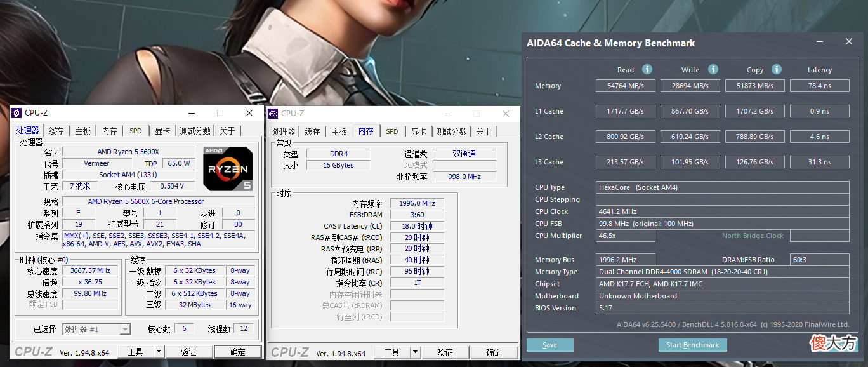Click 确定 button in left CPU-Z window

(x=238, y=352)
